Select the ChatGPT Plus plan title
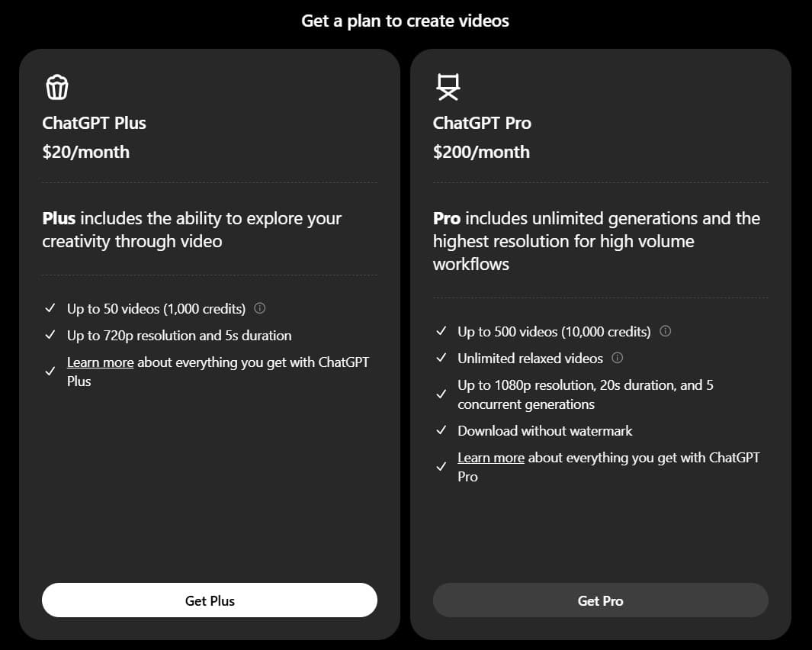 coord(94,123)
